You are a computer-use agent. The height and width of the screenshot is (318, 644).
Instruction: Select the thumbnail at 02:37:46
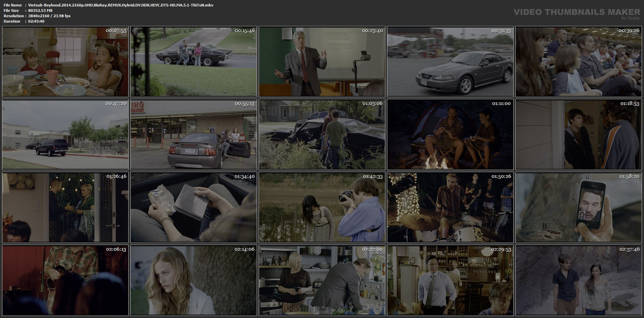pos(579,280)
